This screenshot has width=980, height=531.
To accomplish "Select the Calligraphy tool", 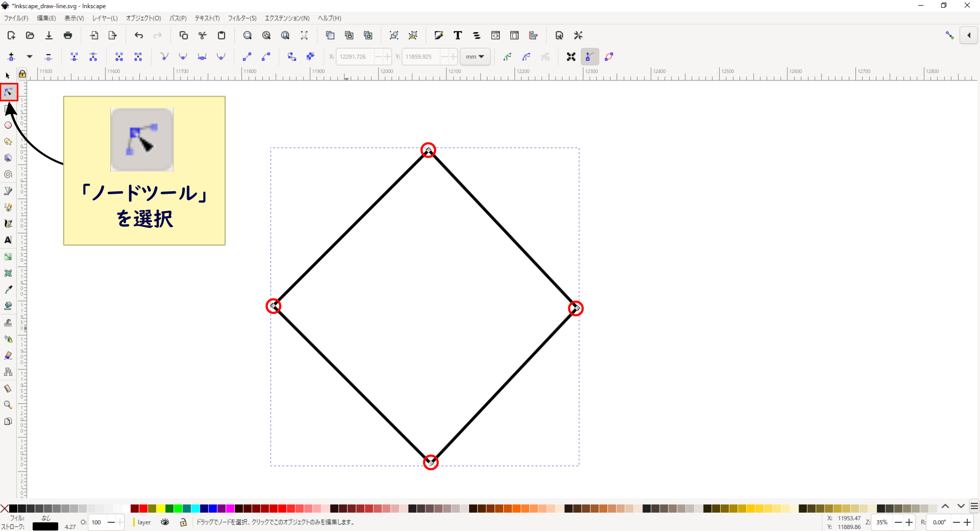I will 8,223.
